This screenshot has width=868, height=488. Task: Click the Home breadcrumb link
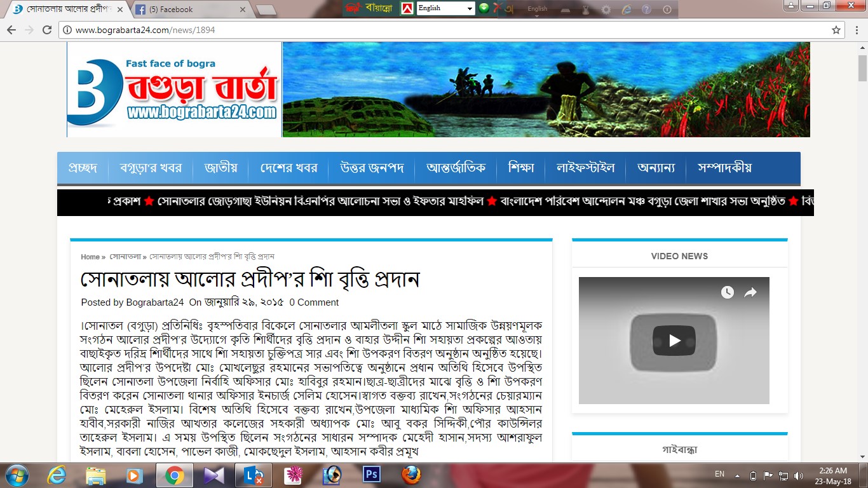pos(90,257)
